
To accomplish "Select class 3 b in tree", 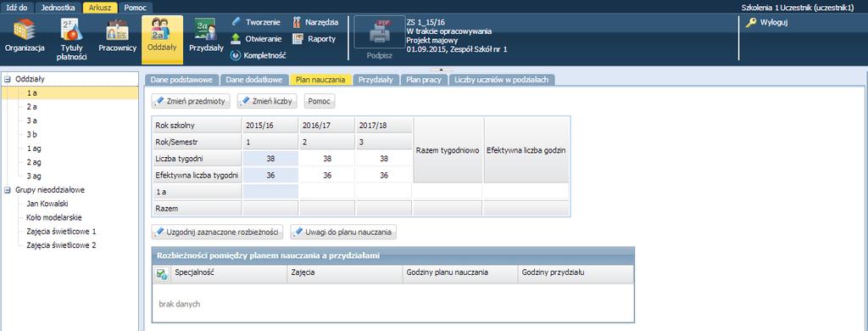I will 31,135.
